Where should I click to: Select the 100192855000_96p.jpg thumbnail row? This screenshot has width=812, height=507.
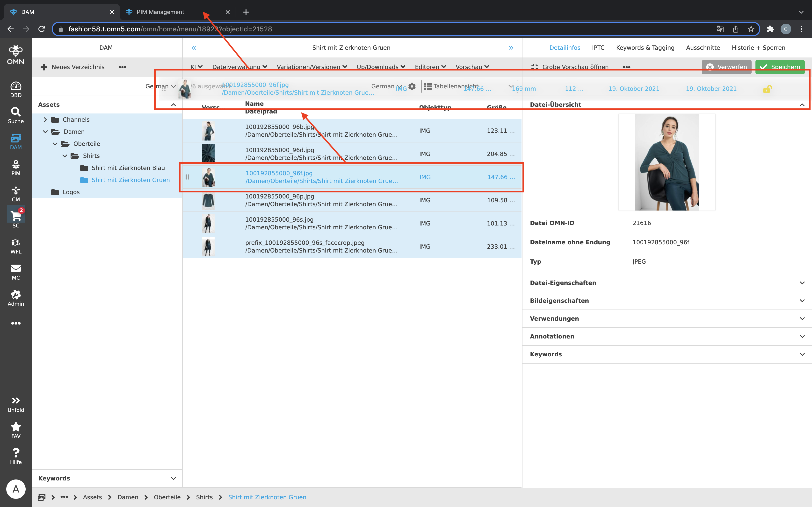point(208,200)
